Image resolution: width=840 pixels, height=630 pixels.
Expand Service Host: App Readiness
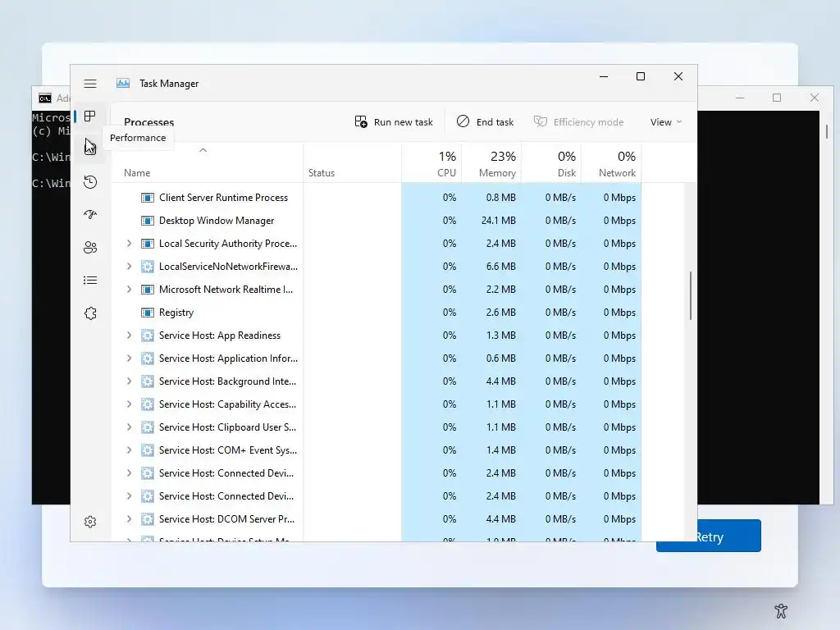[129, 336]
